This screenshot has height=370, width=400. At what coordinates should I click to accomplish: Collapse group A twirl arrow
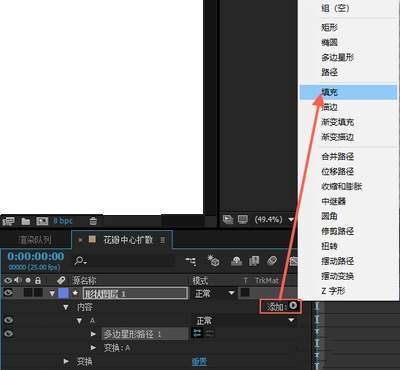[79, 321]
